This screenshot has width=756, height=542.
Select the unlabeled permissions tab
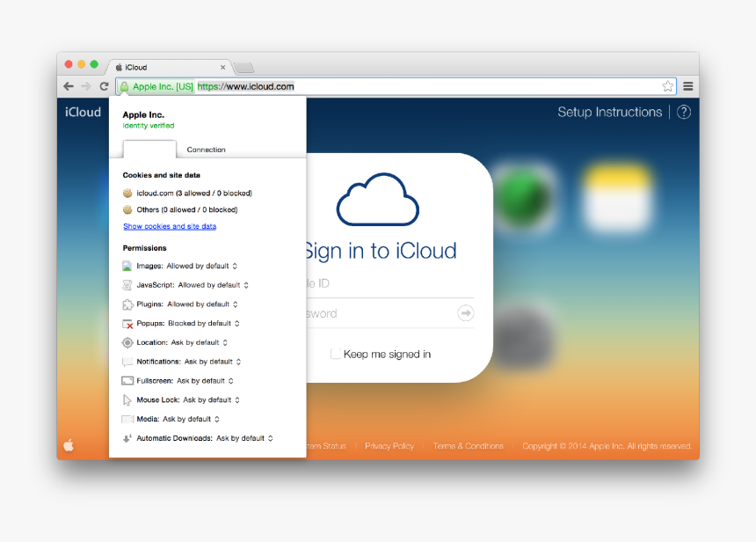point(149,149)
